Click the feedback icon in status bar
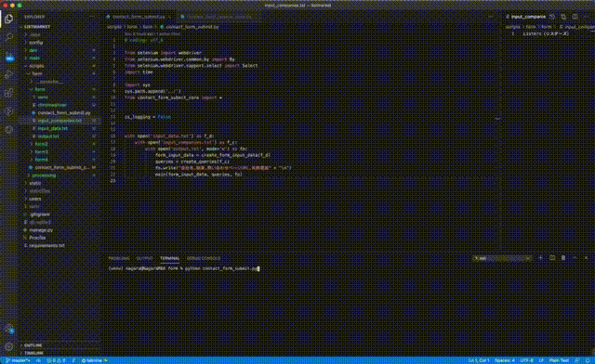Image resolution: width=595 pixels, height=364 pixels. [576, 360]
